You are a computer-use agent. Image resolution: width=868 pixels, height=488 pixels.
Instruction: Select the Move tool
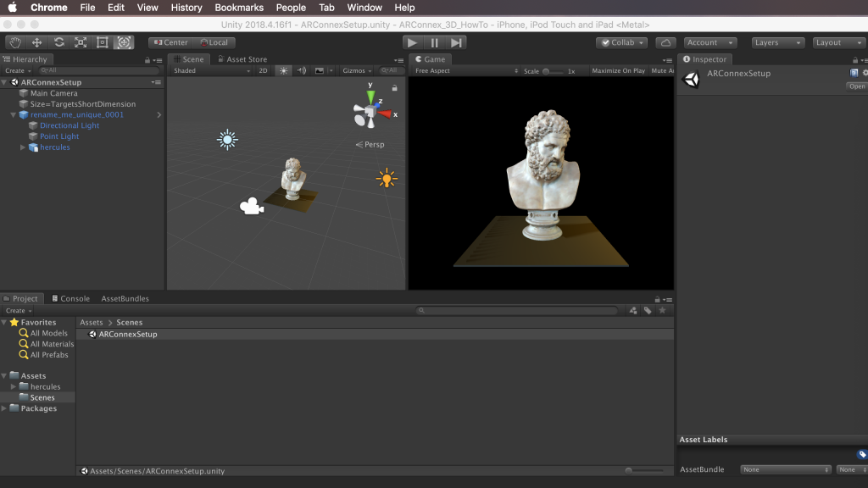click(36, 42)
